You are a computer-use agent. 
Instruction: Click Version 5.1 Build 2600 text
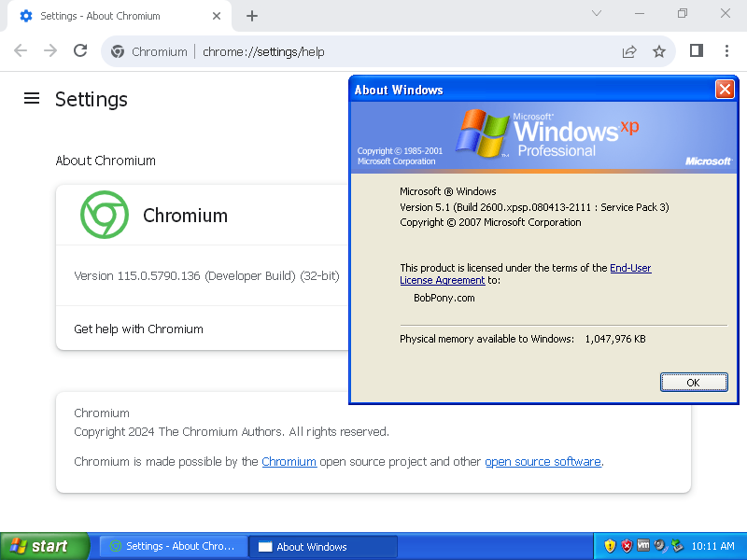click(x=534, y=207)
